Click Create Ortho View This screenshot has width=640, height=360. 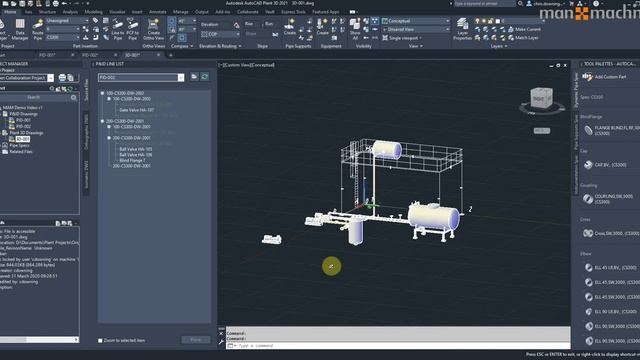(153, 29)
